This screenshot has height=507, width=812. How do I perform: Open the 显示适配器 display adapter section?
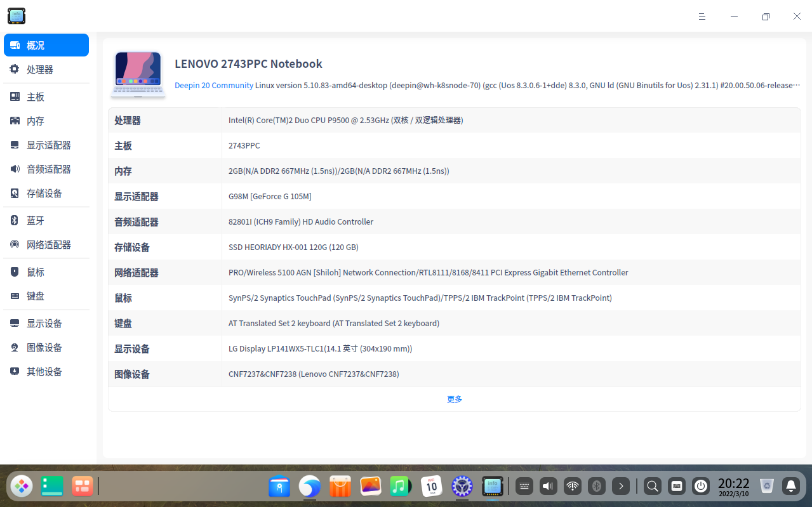[x=46, y=145]
